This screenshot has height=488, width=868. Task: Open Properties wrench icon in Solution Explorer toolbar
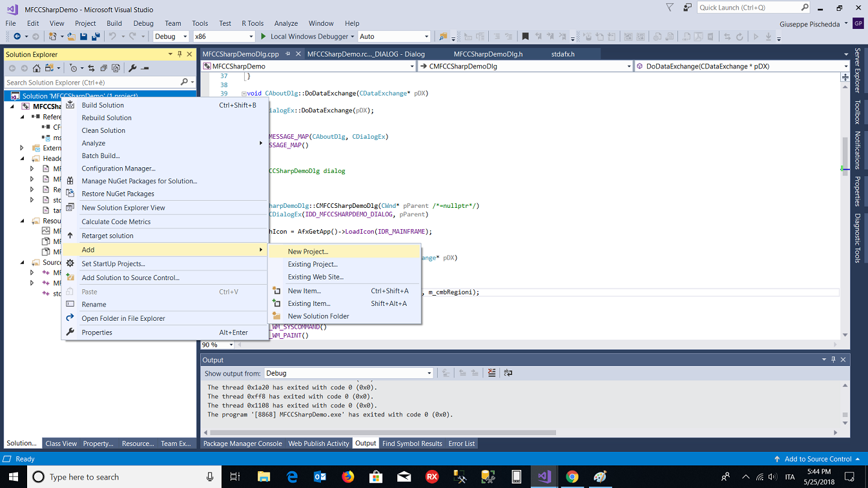(x=132, y=68)
